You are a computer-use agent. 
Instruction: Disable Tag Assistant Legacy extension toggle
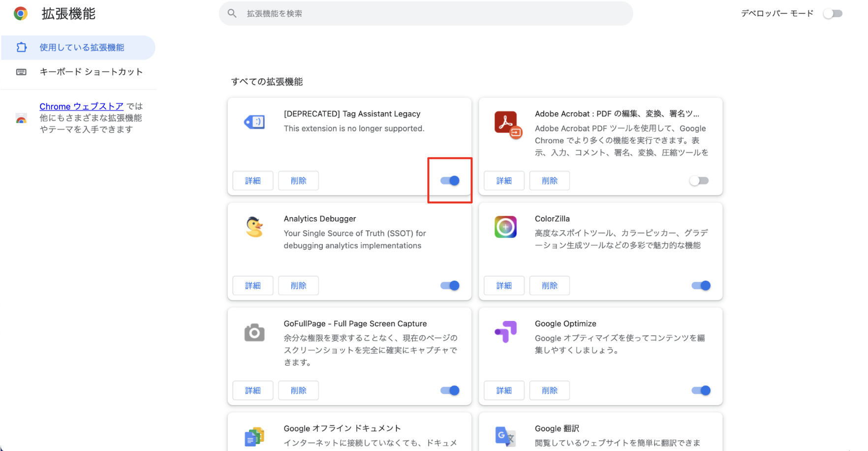point(450,181)
